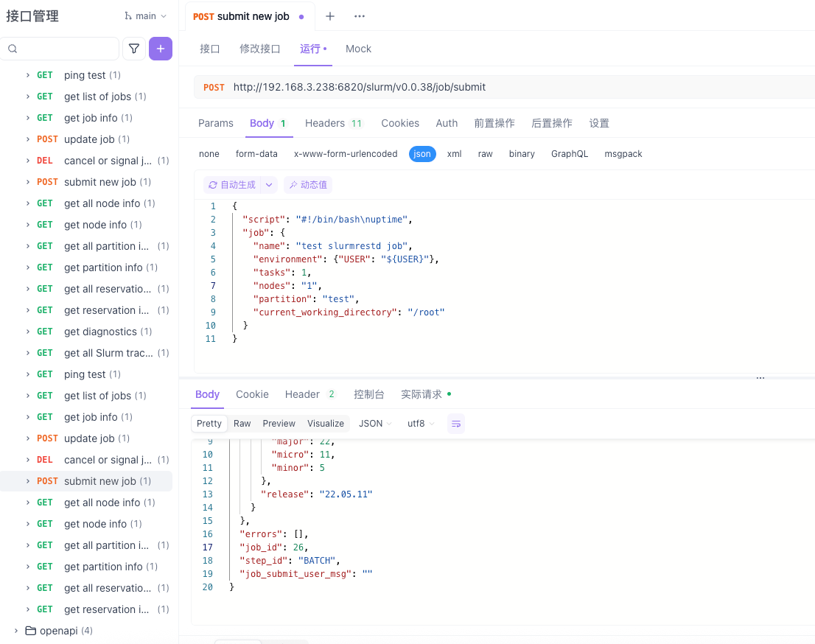Image resolution: width=815 pixels, height=644 pixels.
Task: Open the 后置操作 tab
Action: point(551,123)
